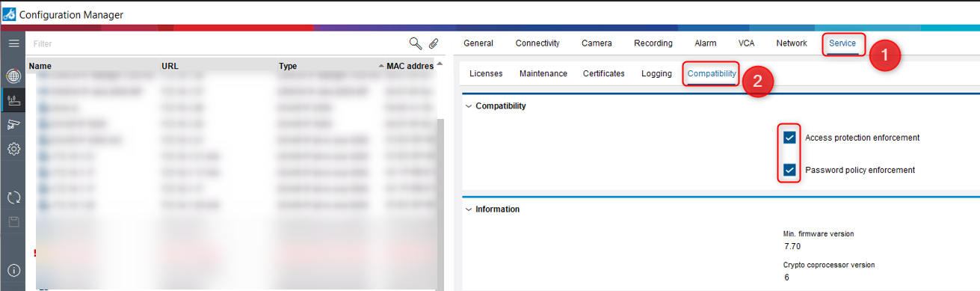980x291 pixels.
Task: Open settings gear in sidebar
Action: [13, 149]
